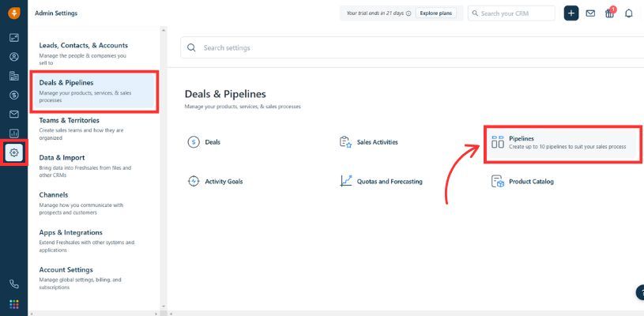The width and height of the screenshot is (644, 316).
Task: Click the settings list scroll down arrow
Action: click(x=164, y=307)
